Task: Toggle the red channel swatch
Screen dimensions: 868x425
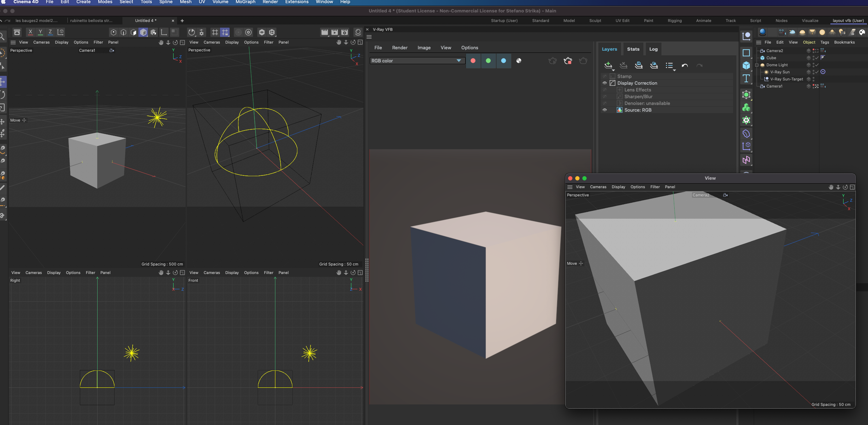Action: pos(473,61)
